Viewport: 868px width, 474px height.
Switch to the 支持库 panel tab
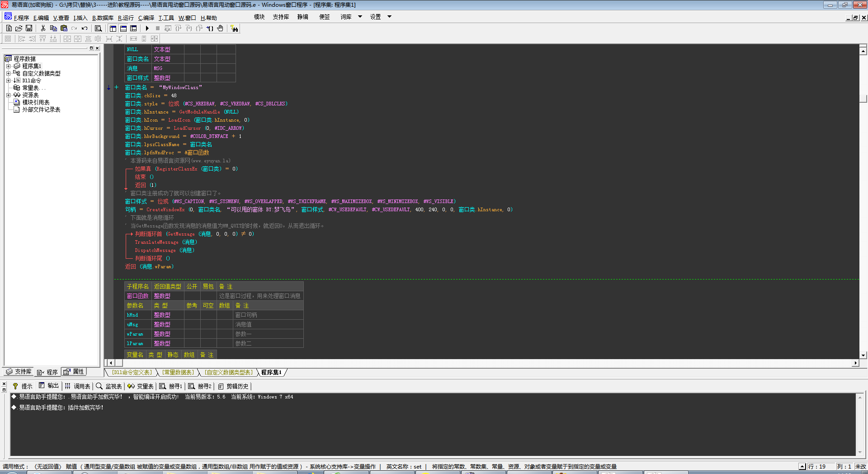pos(19,372)
